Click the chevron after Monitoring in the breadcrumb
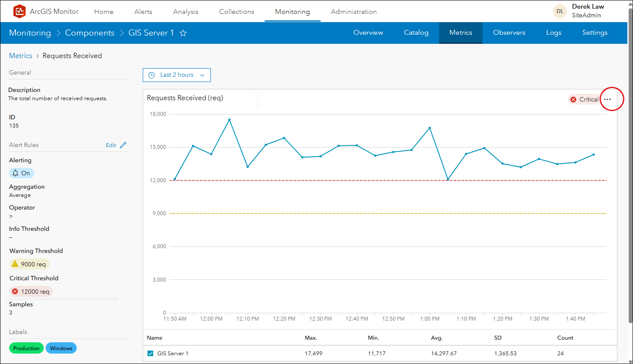Viewport: 633px width, 364px height. point(58,33)
